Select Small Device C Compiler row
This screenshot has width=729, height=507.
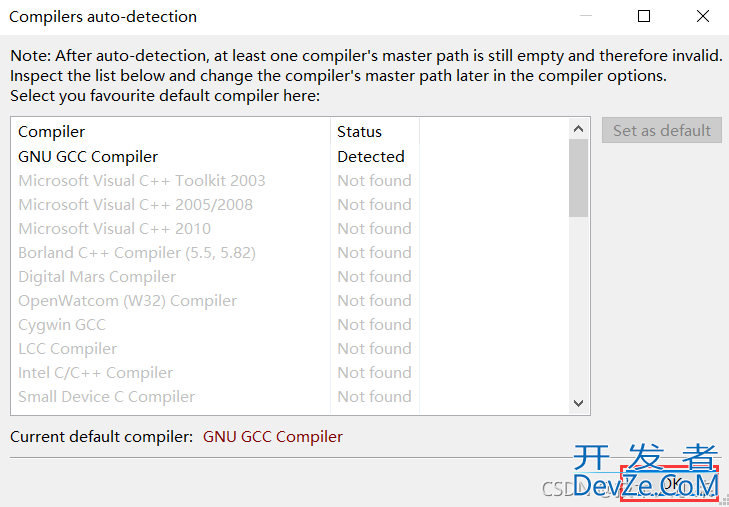pyautogui.click(x=290, y=397)
